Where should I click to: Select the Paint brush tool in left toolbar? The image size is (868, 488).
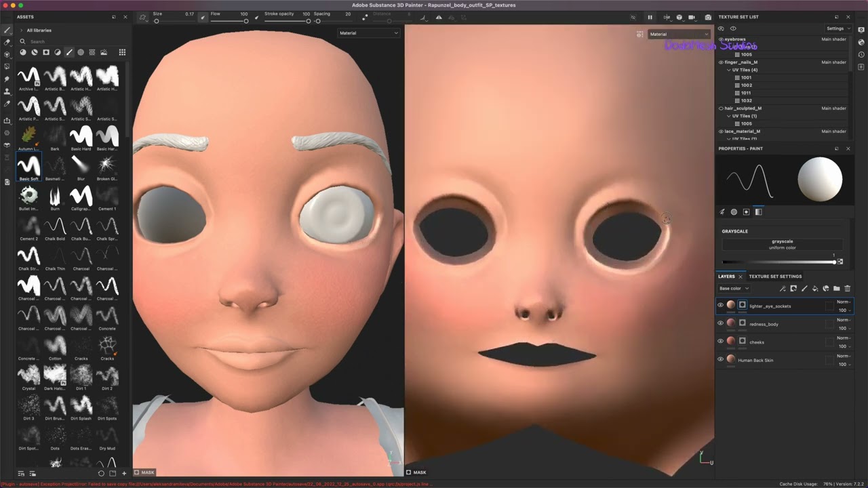tap(7, 30)
